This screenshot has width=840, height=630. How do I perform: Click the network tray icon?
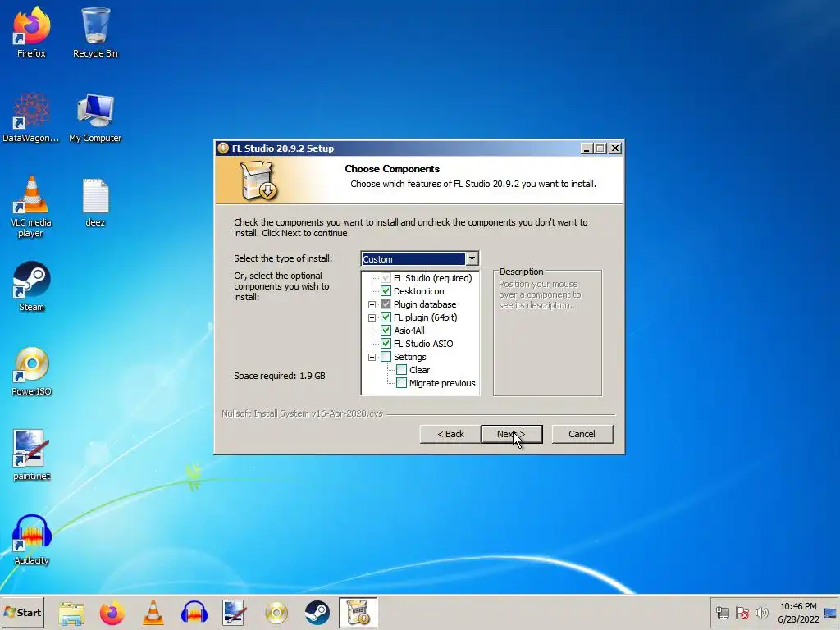pos(723,613)
